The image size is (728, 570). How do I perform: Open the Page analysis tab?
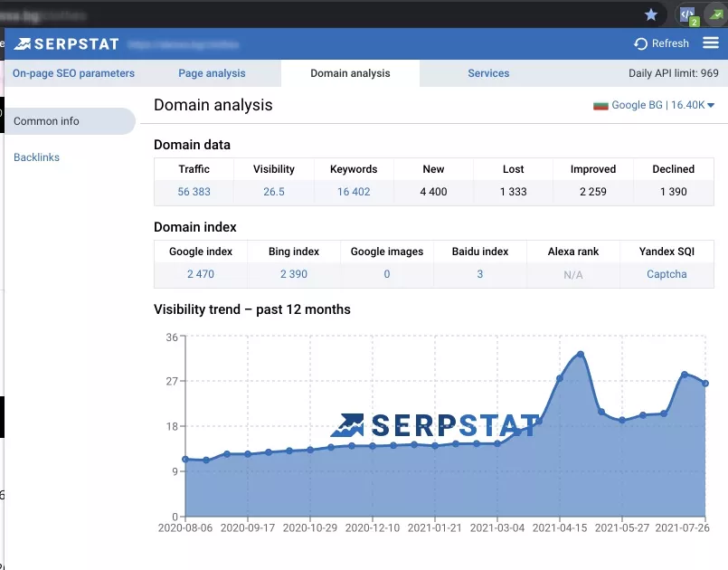point(212,73)
